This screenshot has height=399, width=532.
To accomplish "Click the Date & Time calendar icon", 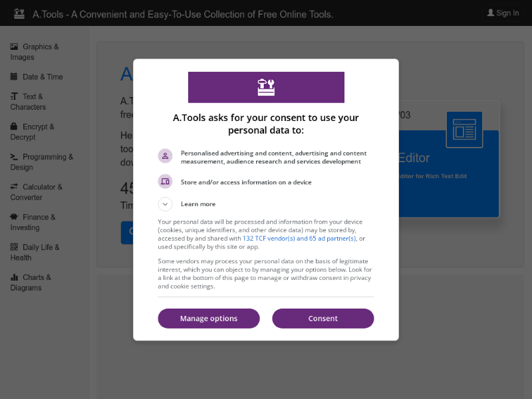I will click(14, 76).
